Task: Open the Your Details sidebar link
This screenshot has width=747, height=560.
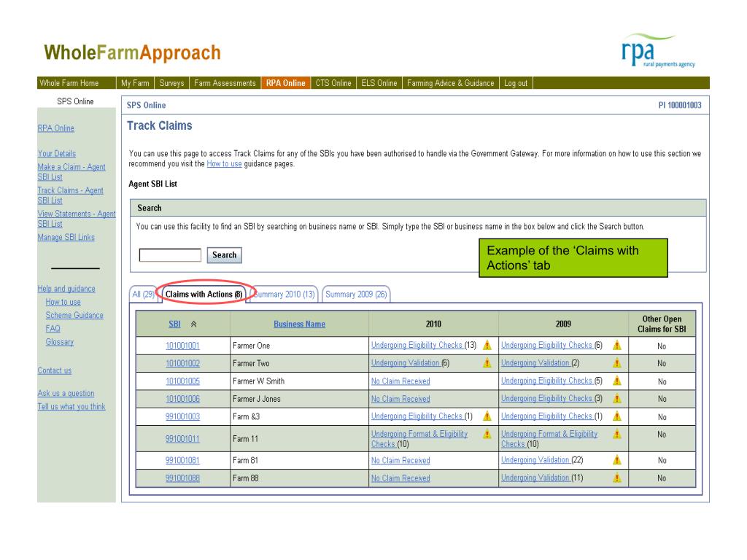Action: coord(57,153)
